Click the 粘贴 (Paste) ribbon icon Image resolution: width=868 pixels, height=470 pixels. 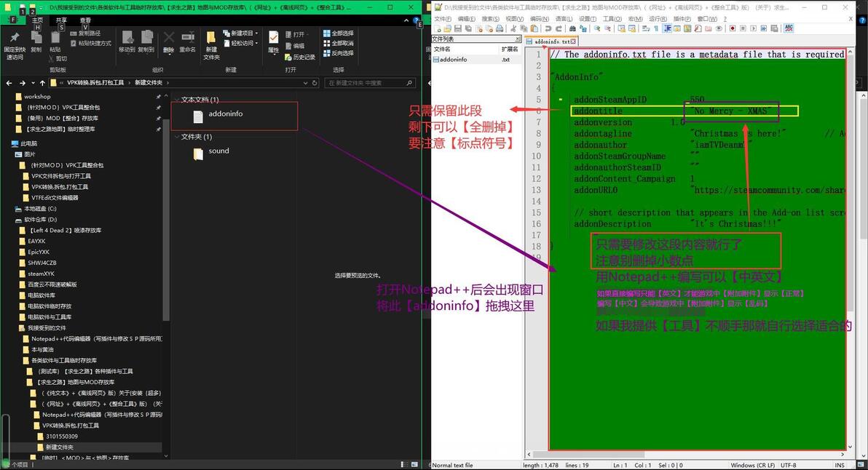[x=55, y=41]
